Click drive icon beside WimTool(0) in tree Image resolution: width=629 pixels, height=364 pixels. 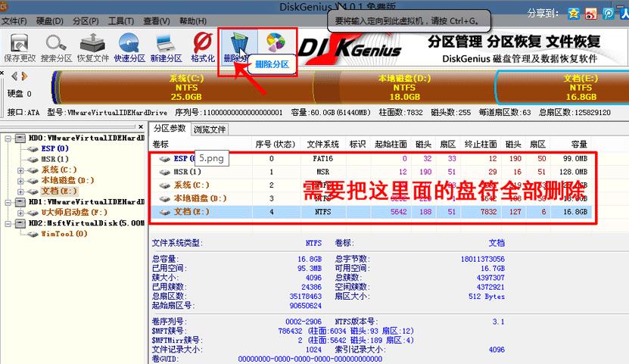[x=33, y=234]
